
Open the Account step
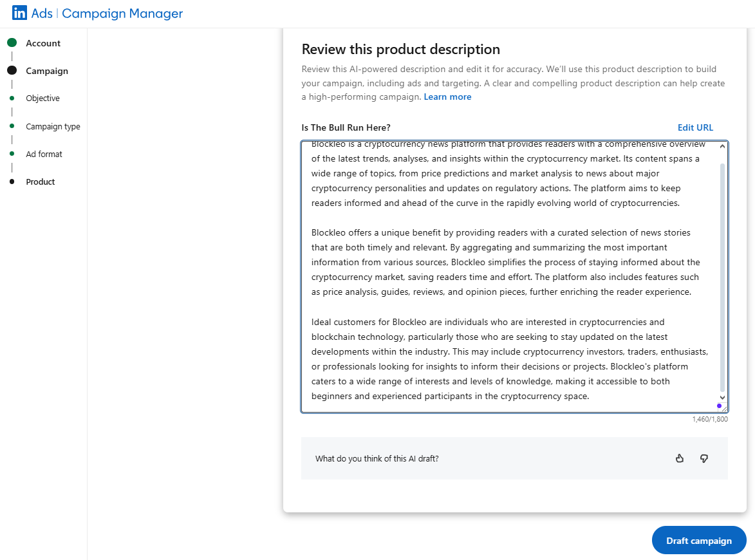coord(43,43)
